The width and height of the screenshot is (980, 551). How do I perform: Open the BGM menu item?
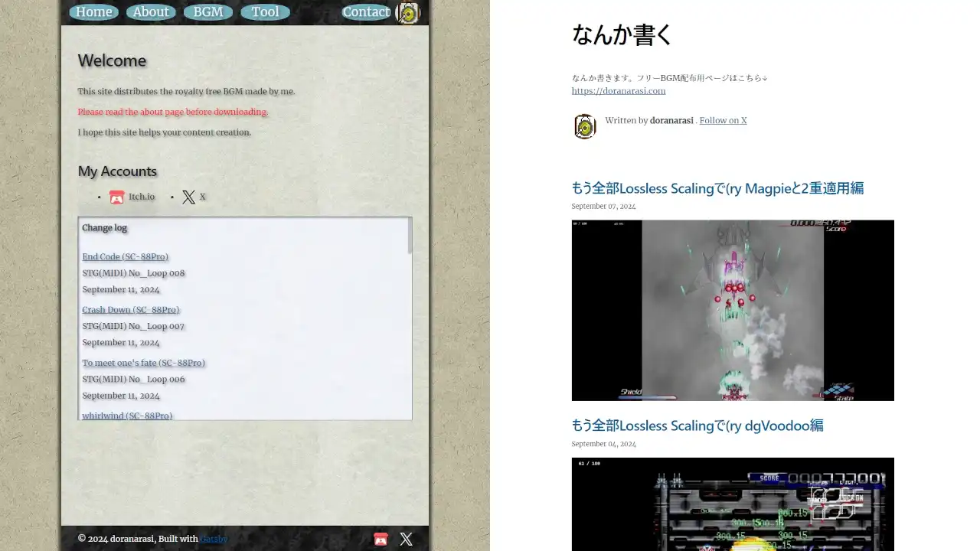208,12
